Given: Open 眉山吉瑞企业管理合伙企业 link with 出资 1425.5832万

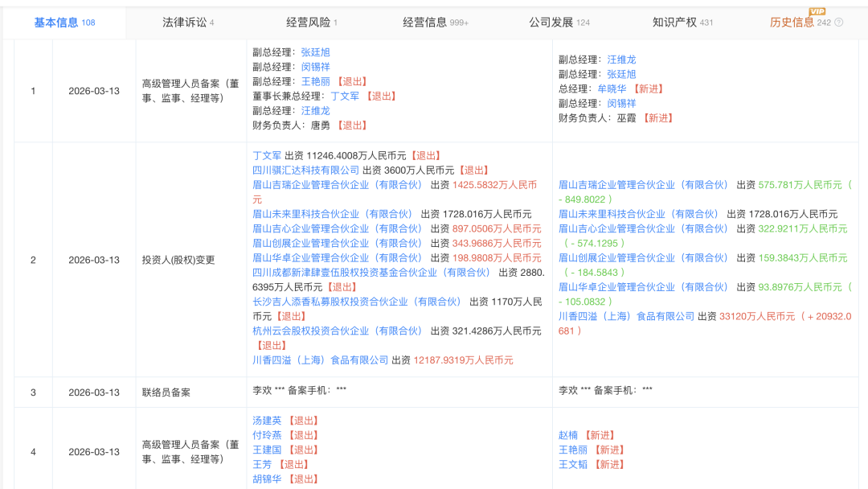Looking at the screenshot, I should [x=337, y=185].
